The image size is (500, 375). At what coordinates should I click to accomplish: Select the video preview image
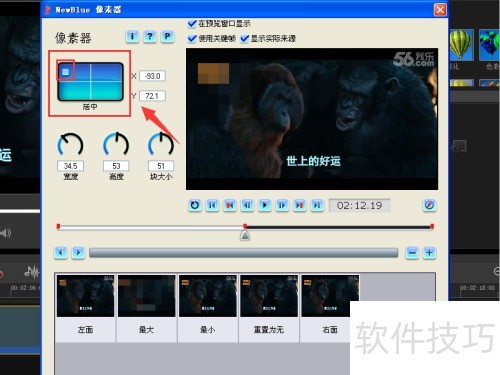pos(312,119)
